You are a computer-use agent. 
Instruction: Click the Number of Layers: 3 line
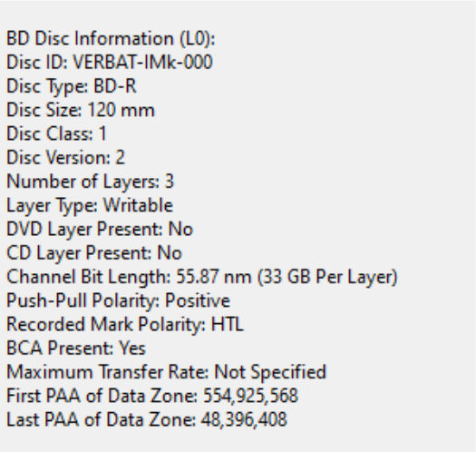90,182
